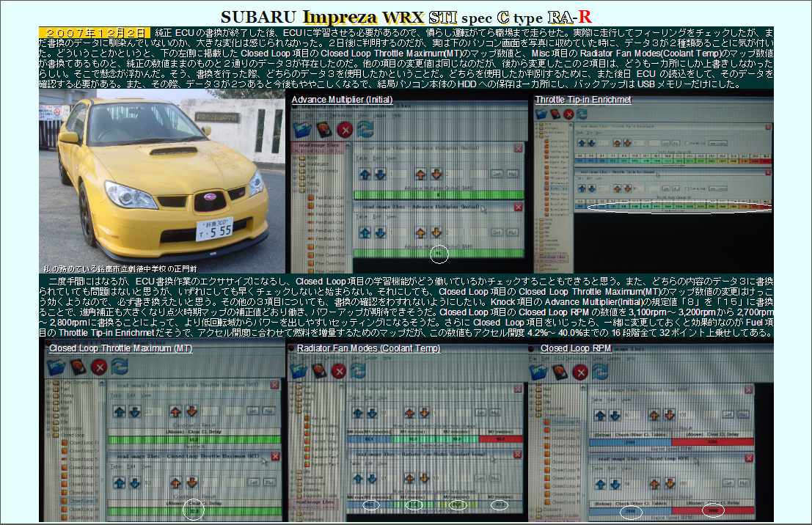Click the open-folder icon in the Advance Multiplier screenshot

click(x=302, y=130)
